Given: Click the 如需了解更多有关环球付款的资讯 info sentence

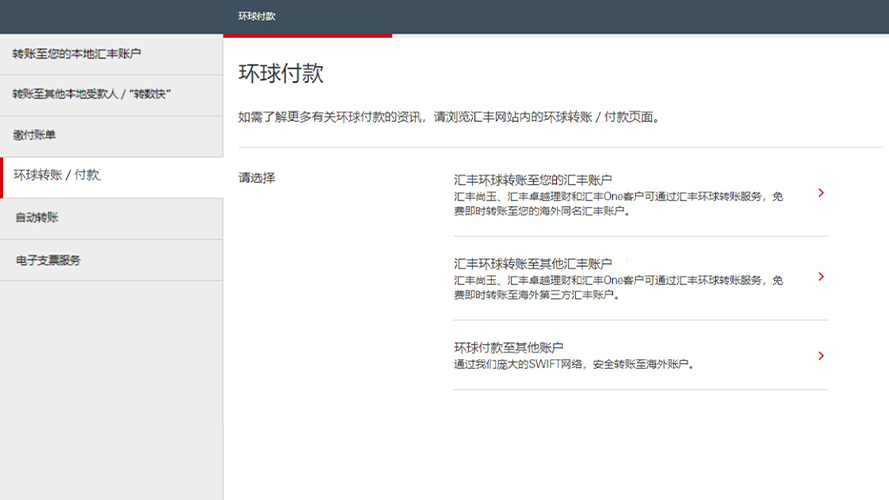Looking at the screenshot, I should tap(449, 117).
